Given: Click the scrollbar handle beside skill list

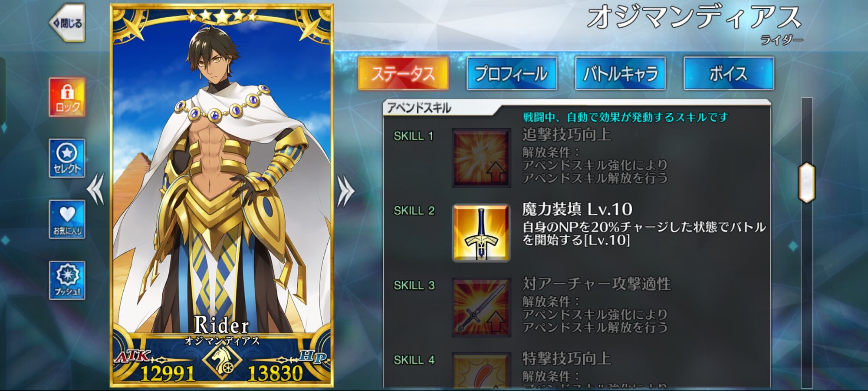Looking at the screenshot, I should [807, 183].
